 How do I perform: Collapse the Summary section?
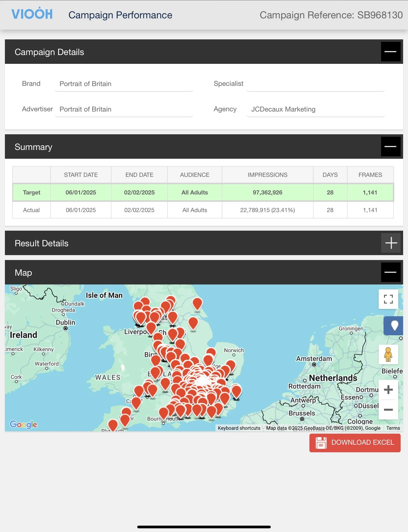click(x=391, y=147)
